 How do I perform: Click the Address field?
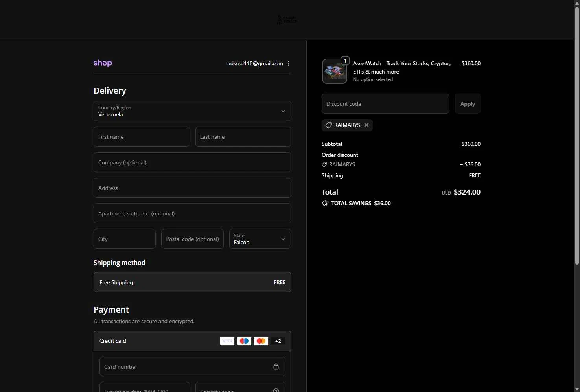click(x=192, y=188)
